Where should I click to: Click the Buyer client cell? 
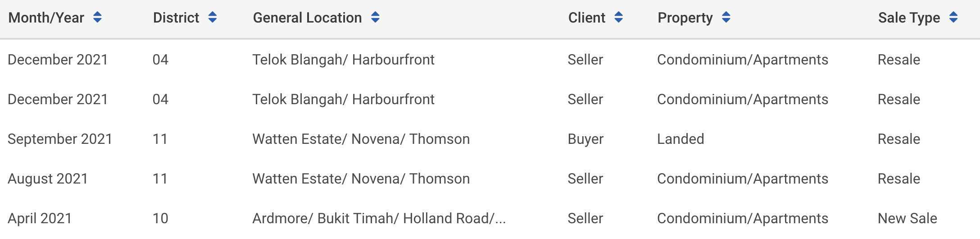tap(585, 139)
